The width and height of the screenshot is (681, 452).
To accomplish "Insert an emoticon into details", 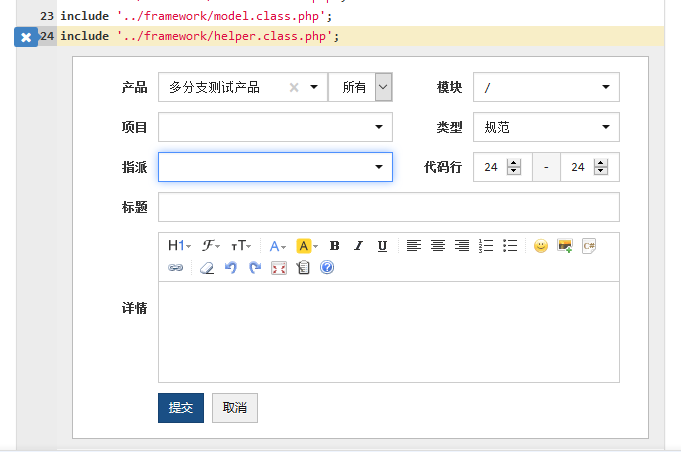I will tap(540, 246).
